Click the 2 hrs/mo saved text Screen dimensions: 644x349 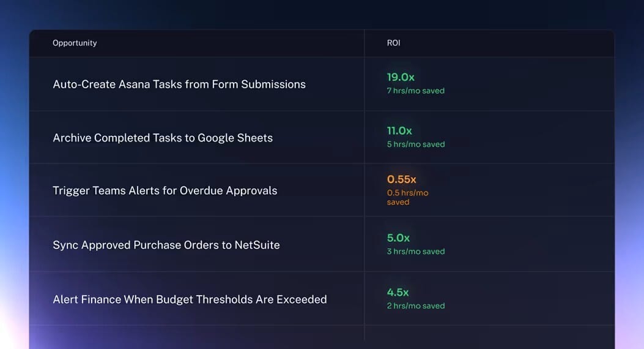coord(416,306)
